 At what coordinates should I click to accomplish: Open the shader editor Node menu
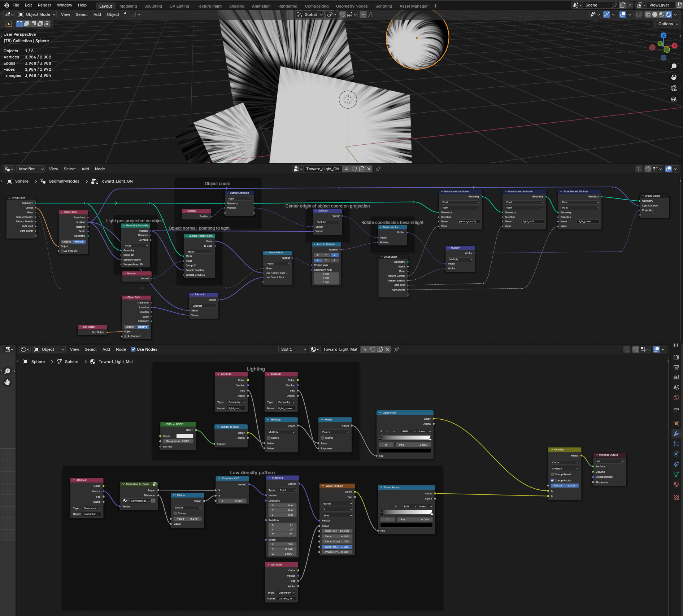[x=121, y=349]
